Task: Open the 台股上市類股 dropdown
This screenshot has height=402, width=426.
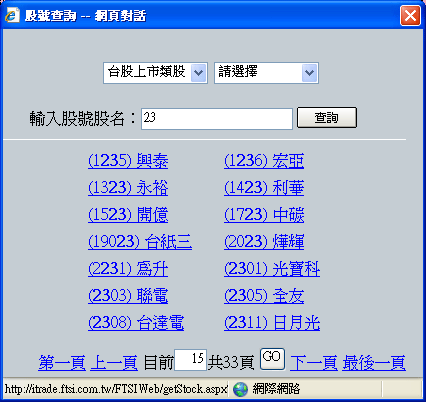Action: [155, 72]
